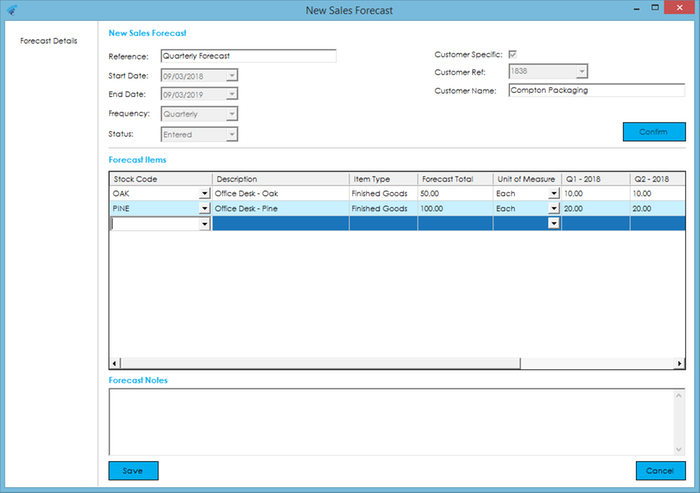Click the notes scroll down arrow
The height and width of the screenshot is (493, 700).
pos(679,449)
